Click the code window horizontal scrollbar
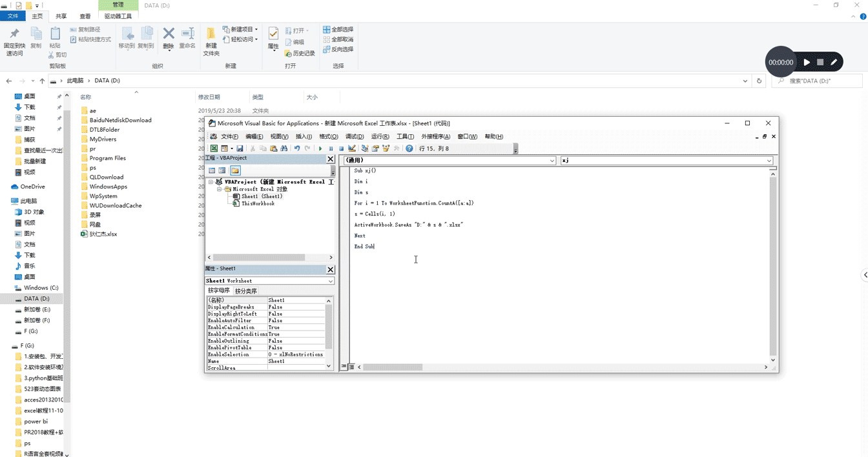Screen dimensions: 868x457 coord(393,367)
